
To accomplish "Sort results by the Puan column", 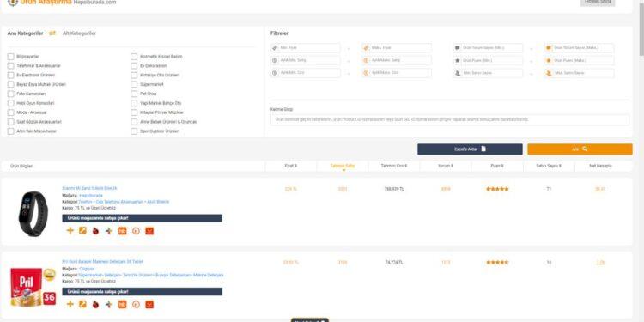I will [x=497, y=166].
